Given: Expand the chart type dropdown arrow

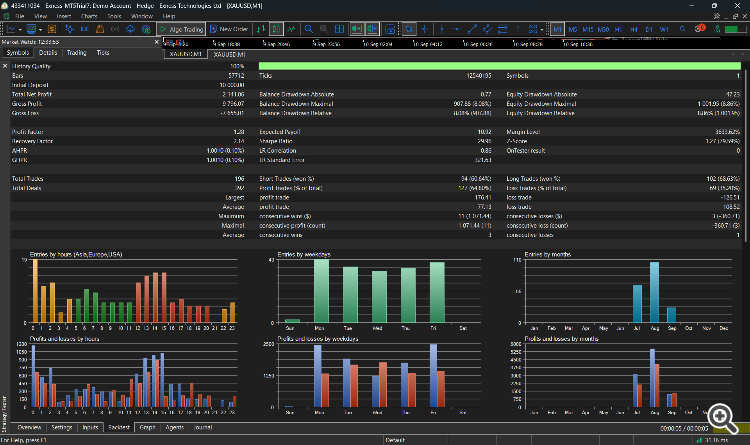Looking at the screenshot, I should [x=20, y=30].
